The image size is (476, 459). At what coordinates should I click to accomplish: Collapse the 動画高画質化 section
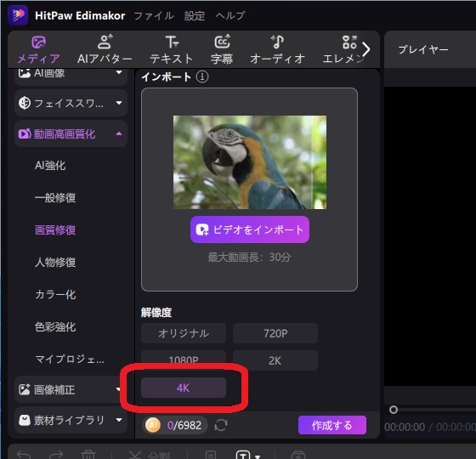tap(71, 133)
